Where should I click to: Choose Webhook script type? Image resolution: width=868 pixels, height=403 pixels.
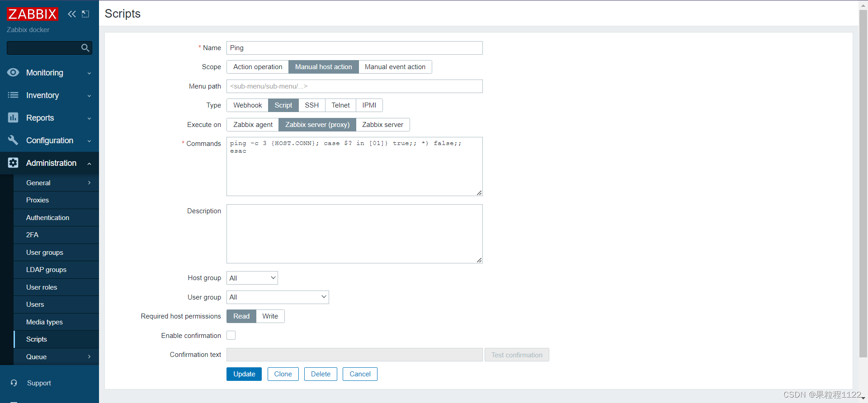(x=247, y=105)
